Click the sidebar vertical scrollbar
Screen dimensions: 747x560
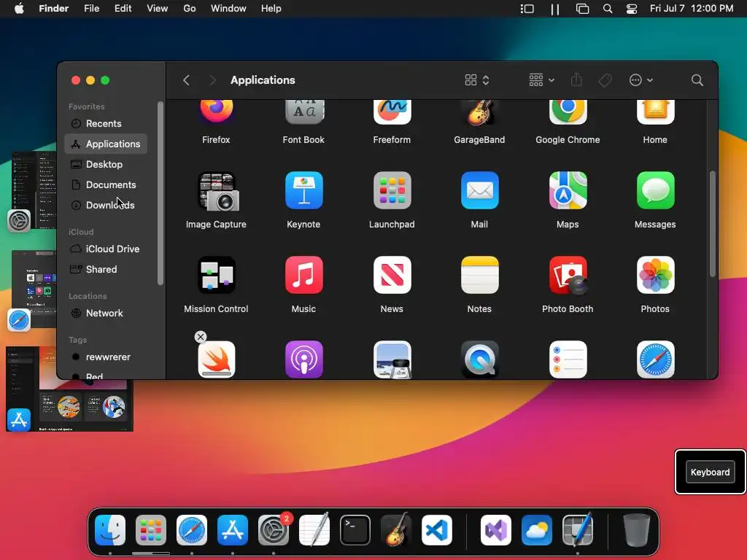[x=160, y=192]
